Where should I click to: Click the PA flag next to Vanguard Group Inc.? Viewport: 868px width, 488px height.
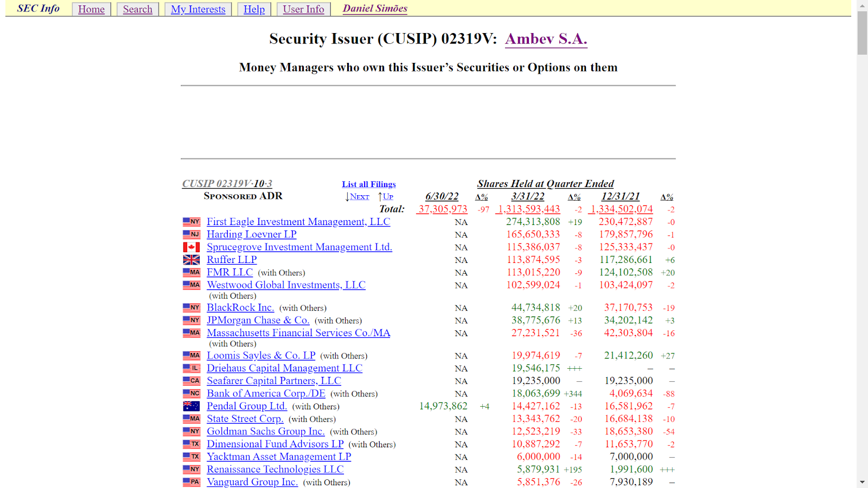(x=192, y=482)
